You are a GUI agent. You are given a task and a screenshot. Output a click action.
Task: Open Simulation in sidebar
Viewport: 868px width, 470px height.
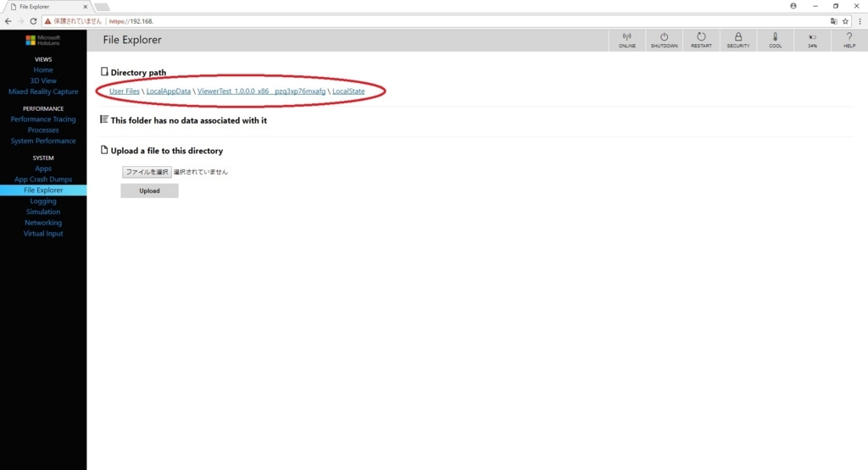[x=43, y=212]
